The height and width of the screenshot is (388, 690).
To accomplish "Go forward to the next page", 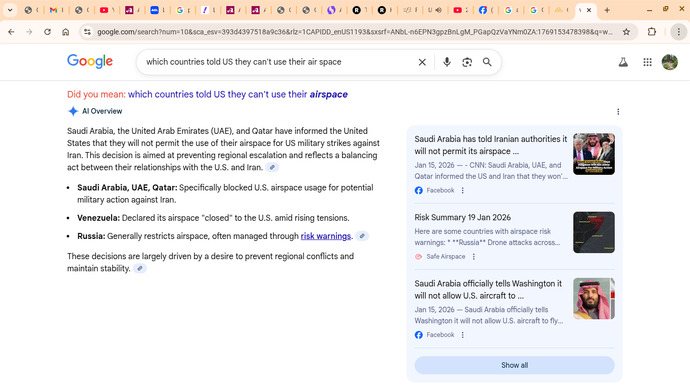I will (29, 32).
